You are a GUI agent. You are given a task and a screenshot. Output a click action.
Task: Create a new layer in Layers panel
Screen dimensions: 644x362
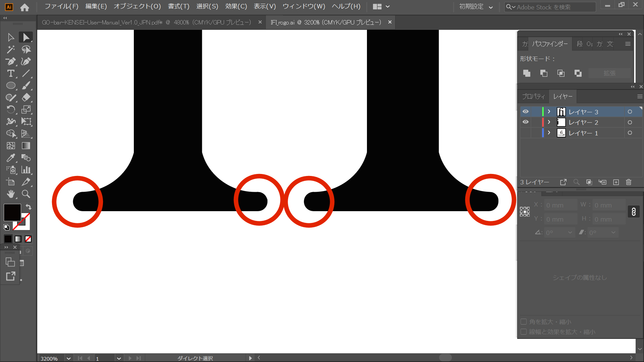[x=616, y=182]
